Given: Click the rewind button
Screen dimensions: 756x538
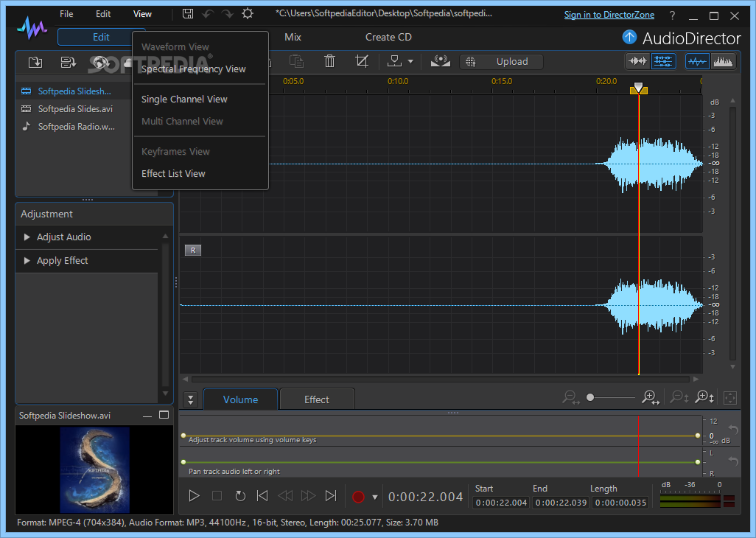Looking at the screenshot, I should [285, 495].
